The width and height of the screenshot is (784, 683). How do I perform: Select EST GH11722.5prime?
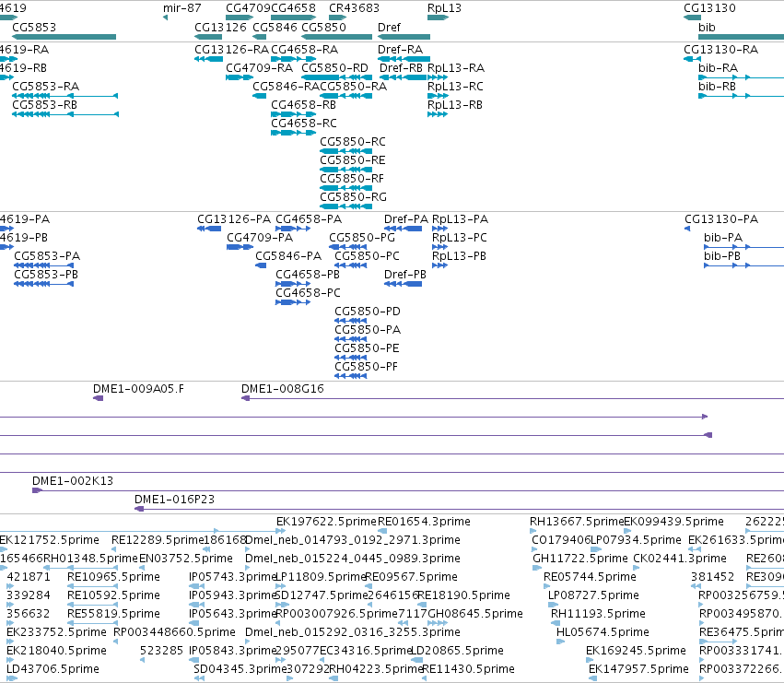pos(580,559)
